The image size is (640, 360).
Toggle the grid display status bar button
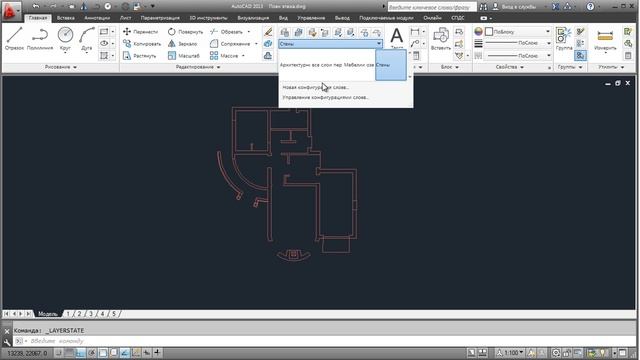click(69, 353)
